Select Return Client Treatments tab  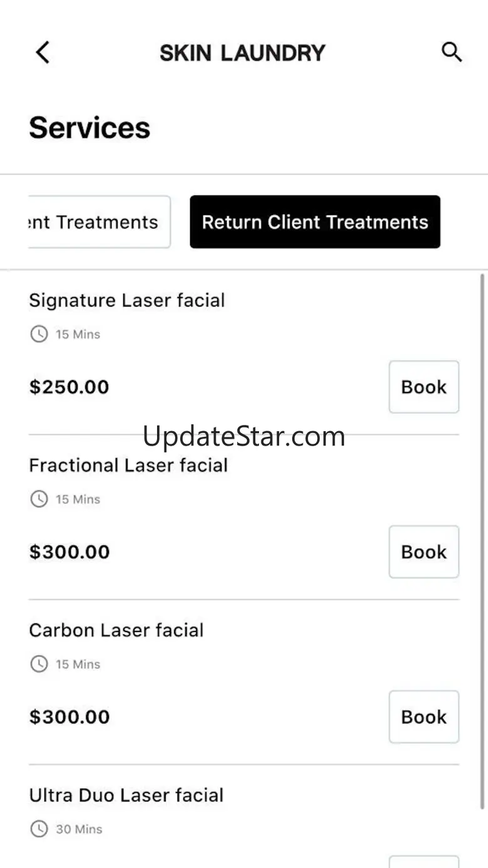[x=315, y=222]
